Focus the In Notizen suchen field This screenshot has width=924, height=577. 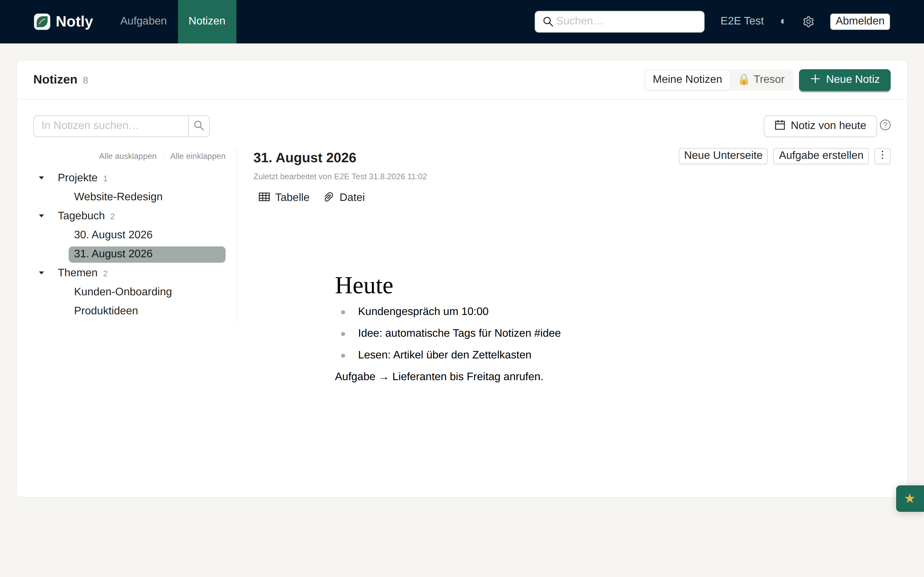[111, 126]
